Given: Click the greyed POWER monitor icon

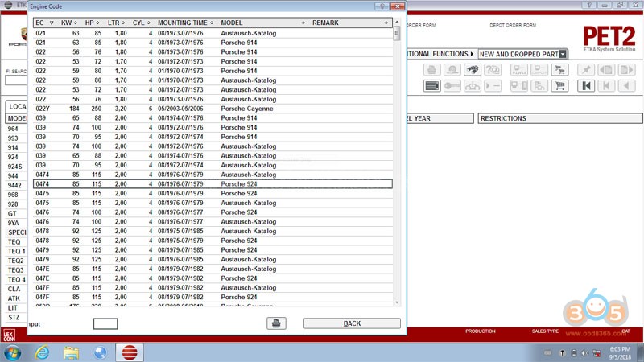Looking at the screenshot, I should tap(519, 70).
